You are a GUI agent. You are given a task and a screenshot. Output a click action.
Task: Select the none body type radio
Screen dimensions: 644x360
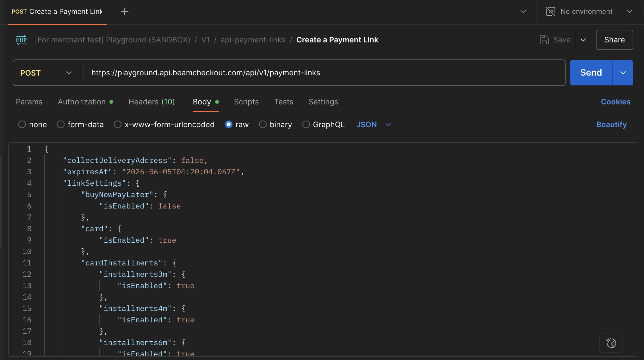click(22, 125)
